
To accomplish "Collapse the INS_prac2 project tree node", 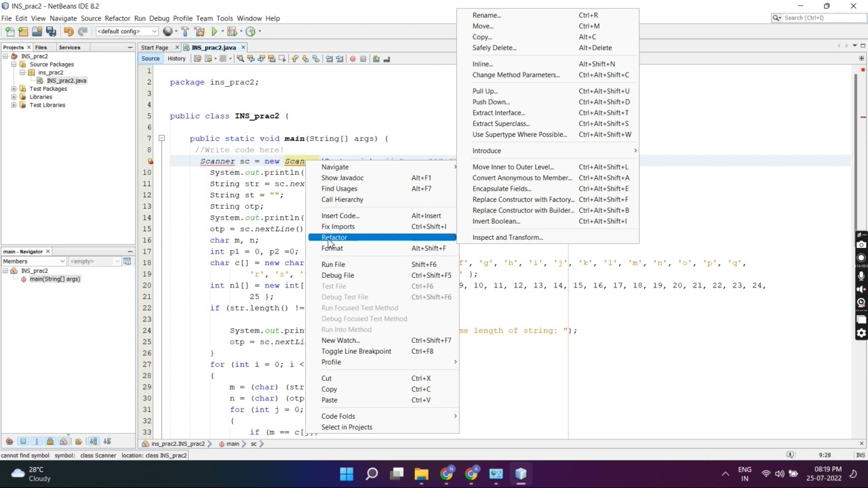I will [5, 56].
